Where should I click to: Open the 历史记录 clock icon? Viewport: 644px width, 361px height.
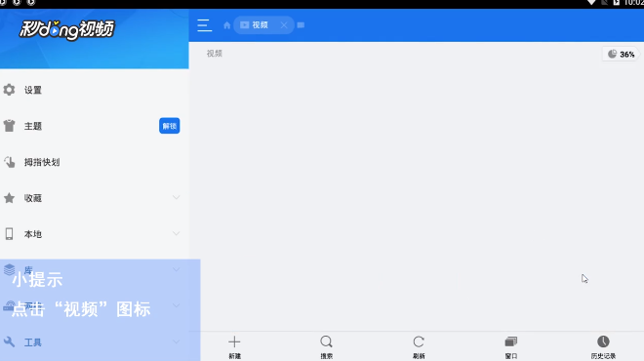point(603,341)
